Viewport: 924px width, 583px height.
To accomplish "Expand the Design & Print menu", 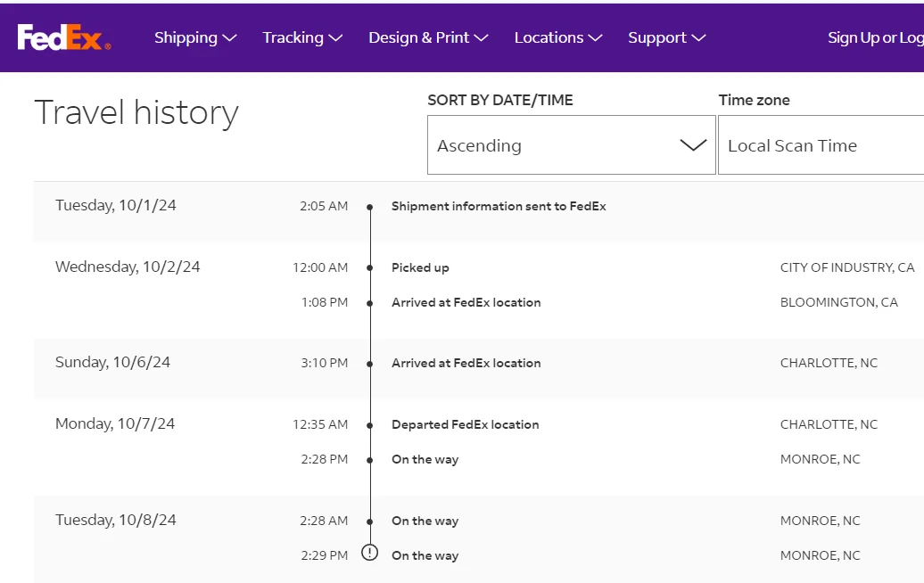I will tap(428, 37).
